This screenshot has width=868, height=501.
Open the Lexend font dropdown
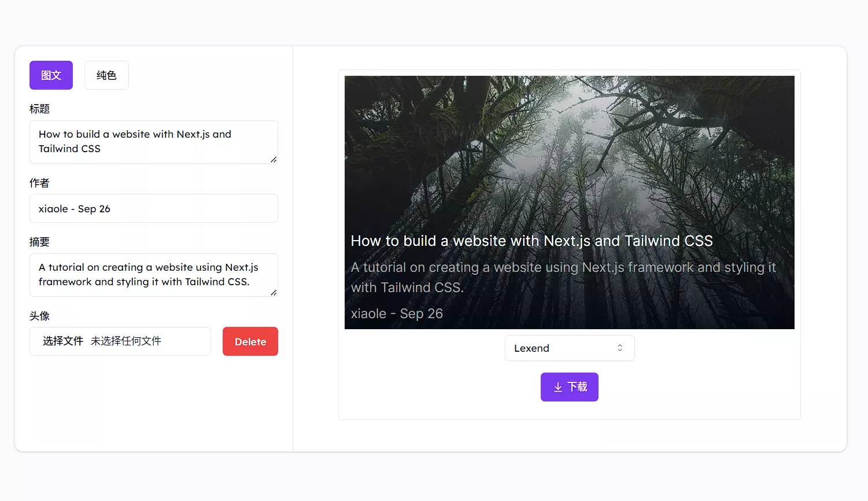(x=569, y=348)
